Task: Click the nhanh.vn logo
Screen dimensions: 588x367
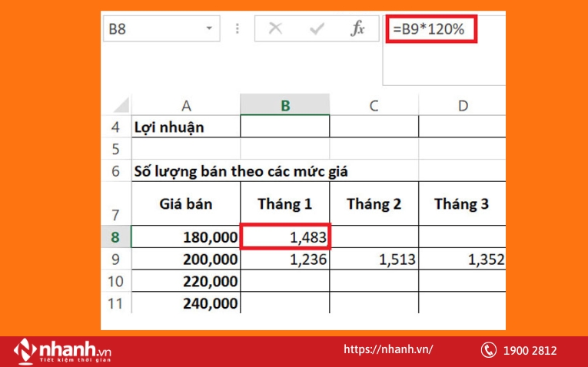Action: click(x=62, y=352)
